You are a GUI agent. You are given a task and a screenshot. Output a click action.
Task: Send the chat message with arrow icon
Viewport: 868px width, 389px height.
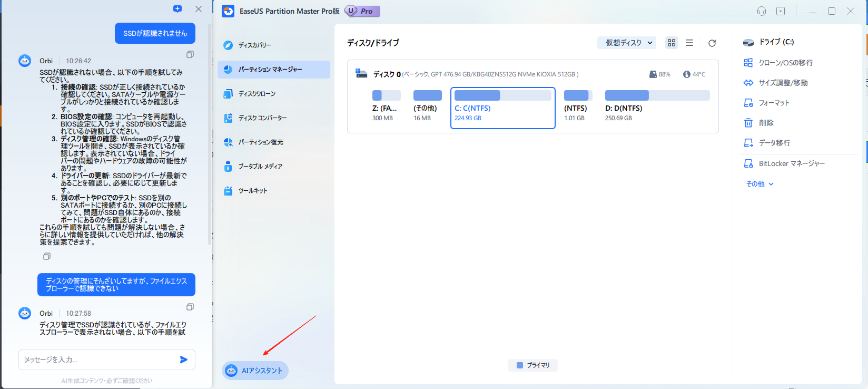coord(184,359)
